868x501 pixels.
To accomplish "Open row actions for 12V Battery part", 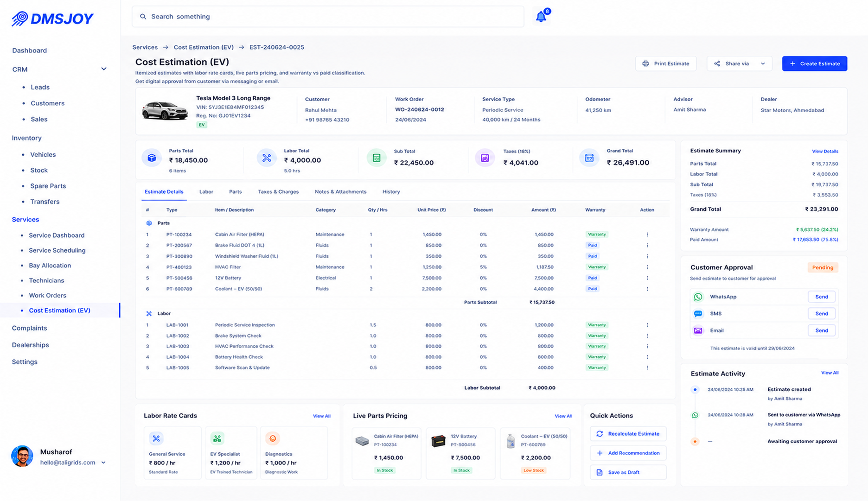I will point(647,278).
